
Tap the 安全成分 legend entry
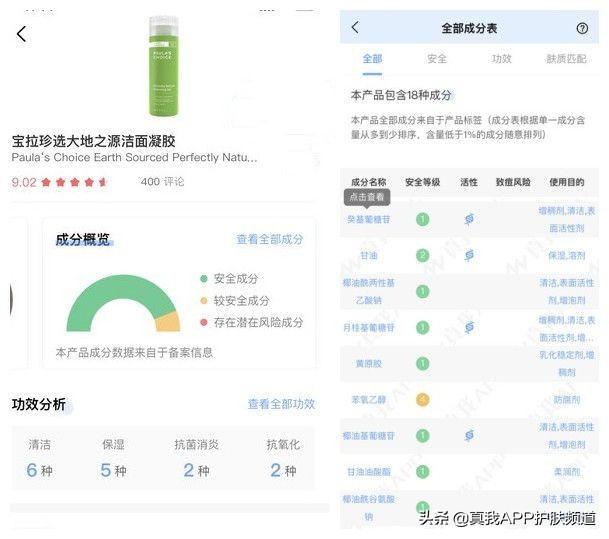229,278
